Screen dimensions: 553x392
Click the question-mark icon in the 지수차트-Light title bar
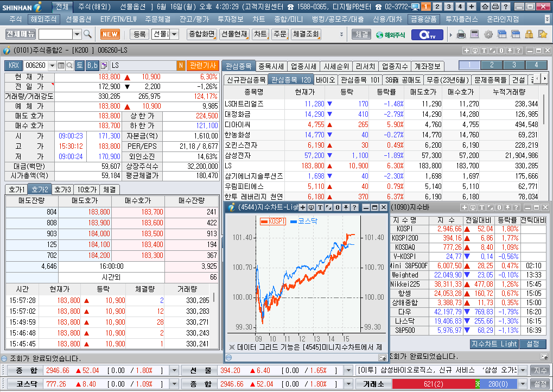(x=354, y=207)
